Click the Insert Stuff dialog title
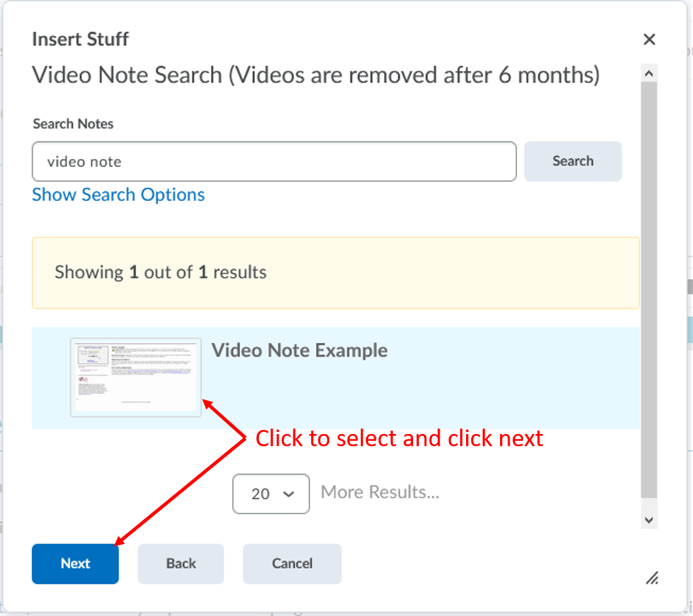 80,39
